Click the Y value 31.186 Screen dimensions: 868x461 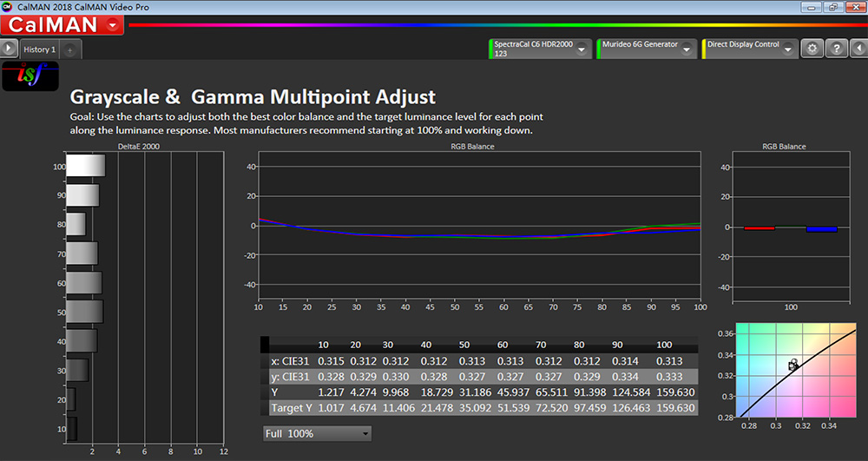(475, 392)
